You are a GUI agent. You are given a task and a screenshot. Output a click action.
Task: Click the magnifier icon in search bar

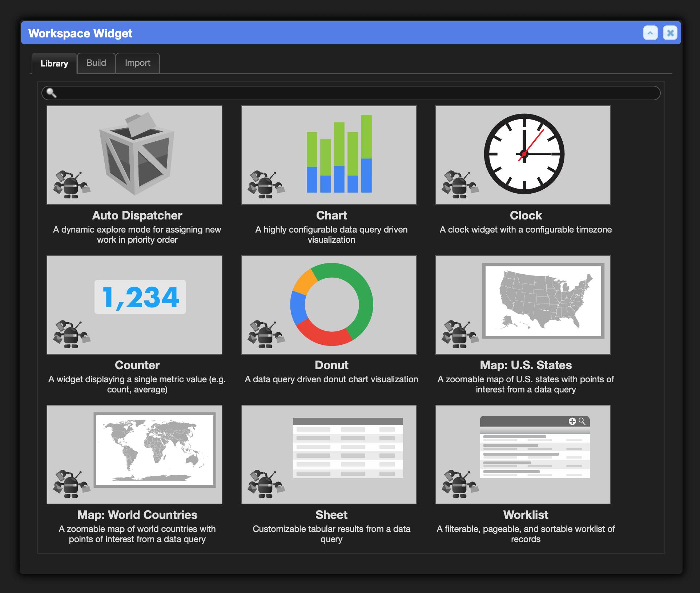click(x=52, y=93)
